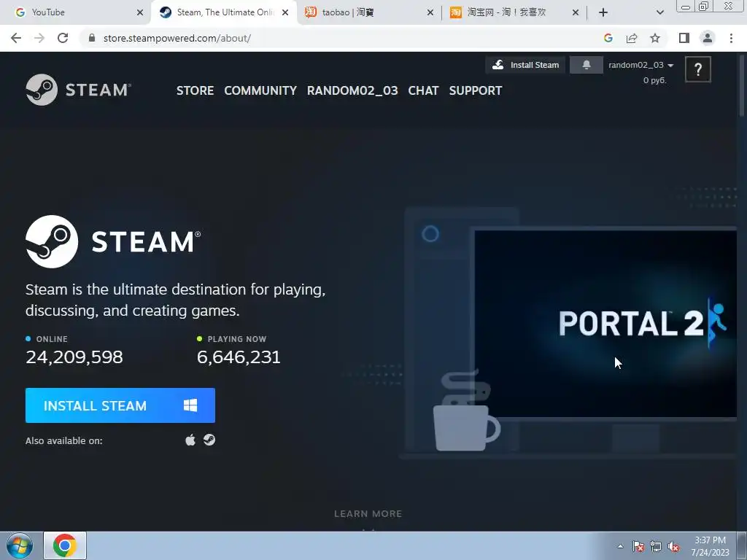Bookmark this page with the star

[x=655, y=38]
